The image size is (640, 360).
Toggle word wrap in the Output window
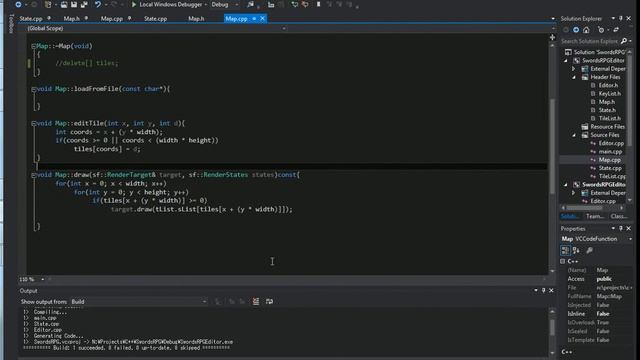[x=269, y=302]
